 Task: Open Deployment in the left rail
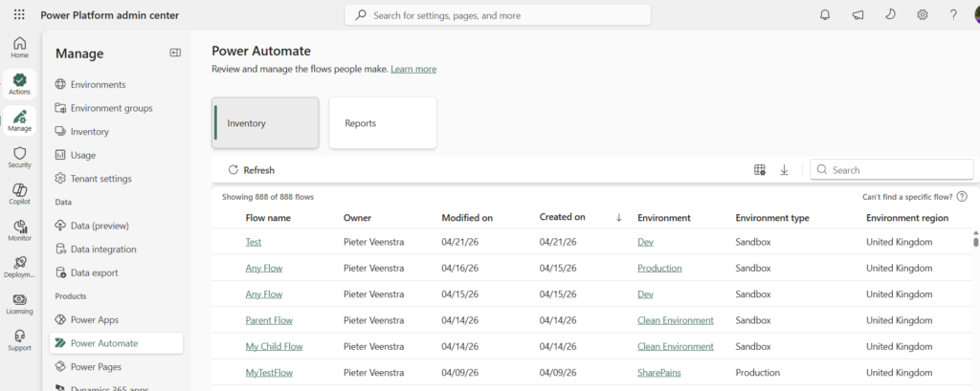coord(19,267)
